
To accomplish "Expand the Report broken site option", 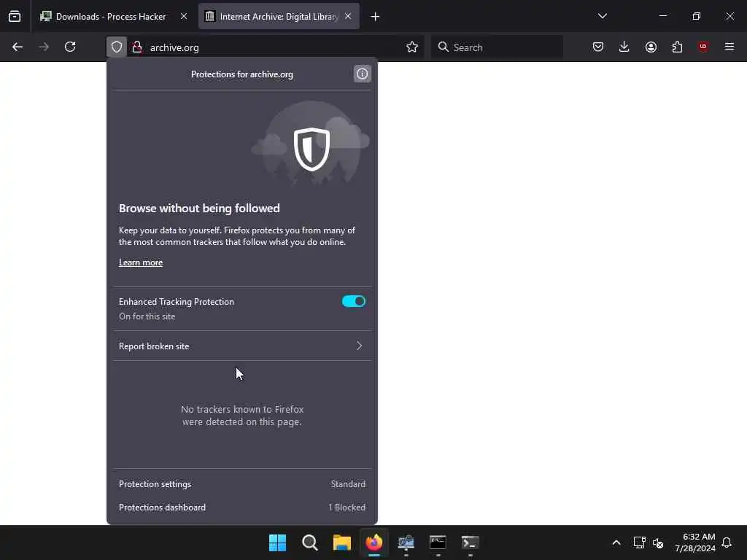I will (x=242, y=346).
